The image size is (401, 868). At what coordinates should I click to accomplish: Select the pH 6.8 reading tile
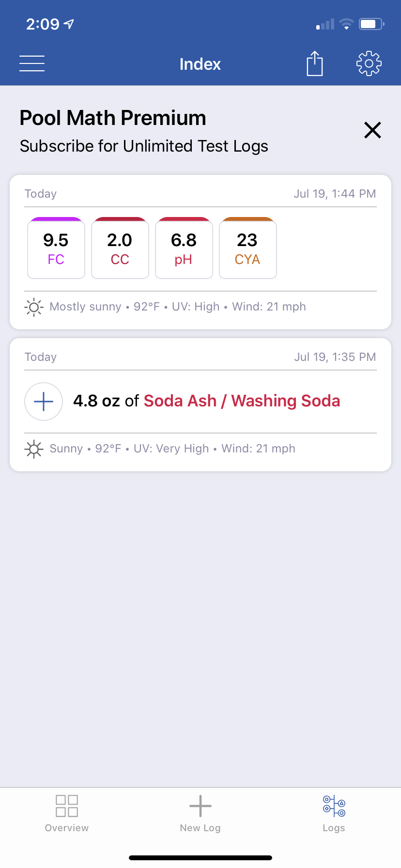[x=184, y=248]
